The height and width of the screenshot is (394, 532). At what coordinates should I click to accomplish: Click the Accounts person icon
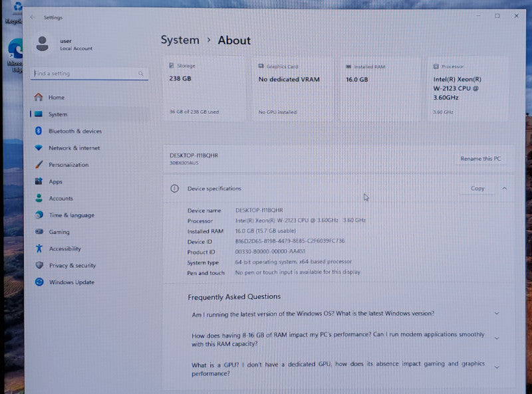(x=39, y=198)
